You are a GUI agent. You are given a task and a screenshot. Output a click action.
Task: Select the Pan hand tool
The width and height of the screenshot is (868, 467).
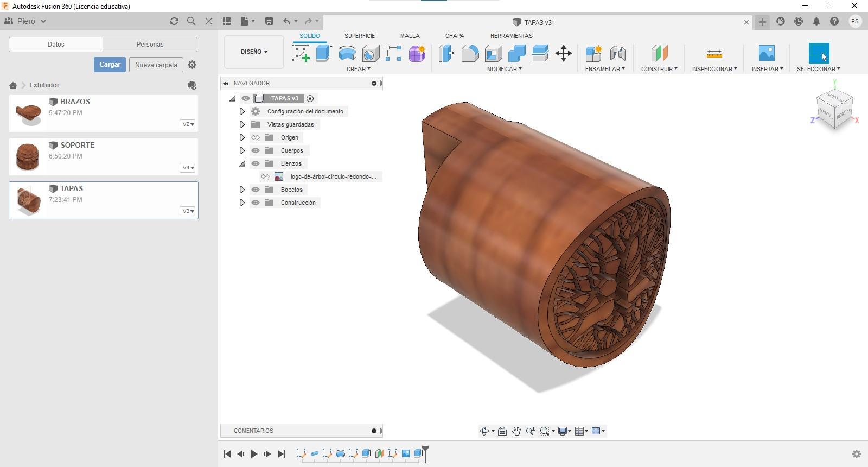click(x=516, y=431)
